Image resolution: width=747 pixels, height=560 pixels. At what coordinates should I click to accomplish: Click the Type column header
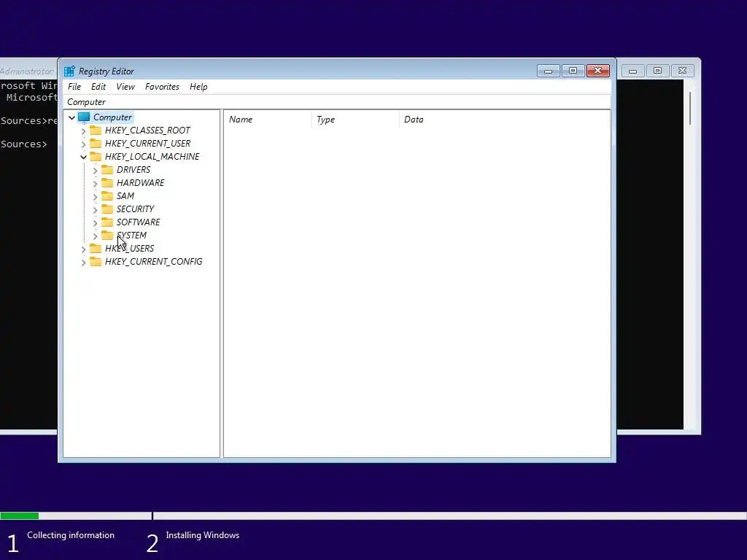[355, 120]
